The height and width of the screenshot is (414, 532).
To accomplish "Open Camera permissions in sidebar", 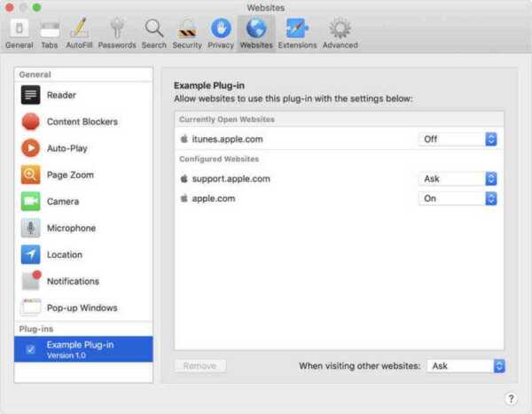I will pyautogui.click(x=62, y=201).
